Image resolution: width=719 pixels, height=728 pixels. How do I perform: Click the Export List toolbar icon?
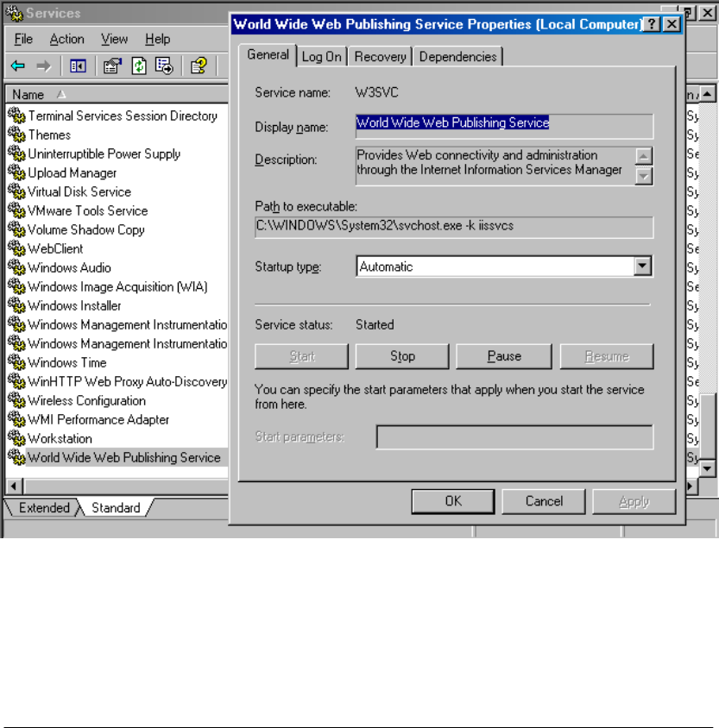[x=164, y=66]
